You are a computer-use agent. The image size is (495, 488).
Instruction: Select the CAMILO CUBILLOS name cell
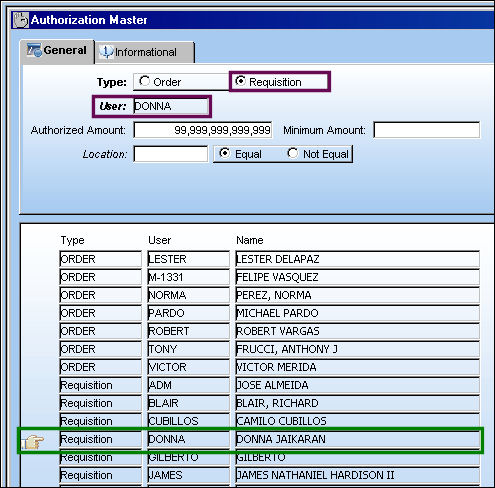[x=357, y=421]
